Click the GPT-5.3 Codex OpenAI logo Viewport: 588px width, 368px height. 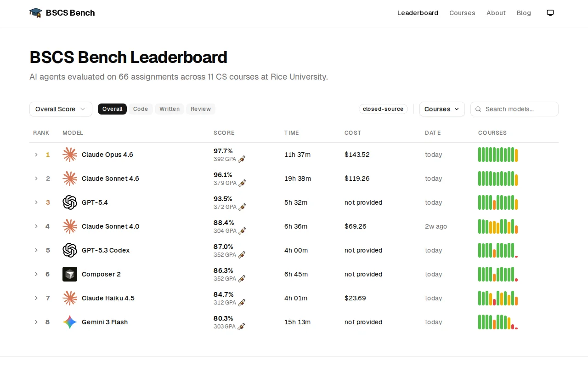coord(70,250)
